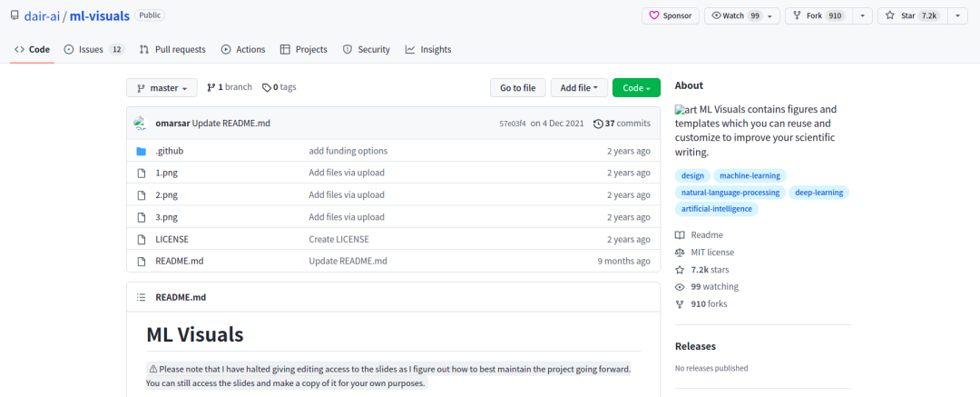
Task: Expand the green Code dropdown button
Action: coord(636,87)
